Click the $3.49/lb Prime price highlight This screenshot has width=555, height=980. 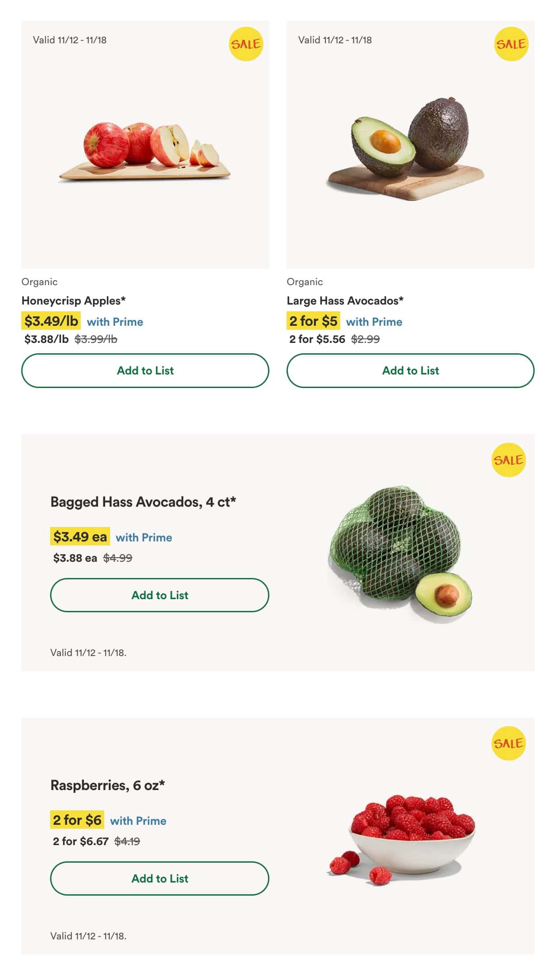(x=51, y=321)
